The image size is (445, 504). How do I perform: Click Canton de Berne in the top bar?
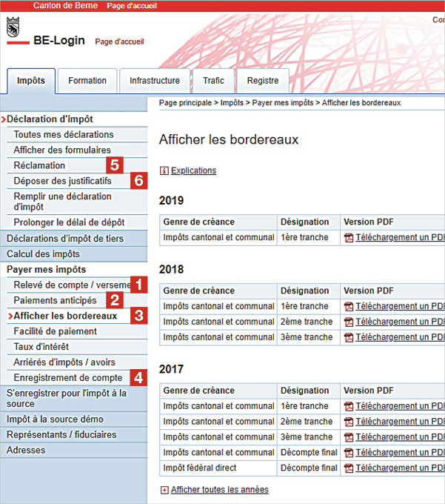pos(65,5)
